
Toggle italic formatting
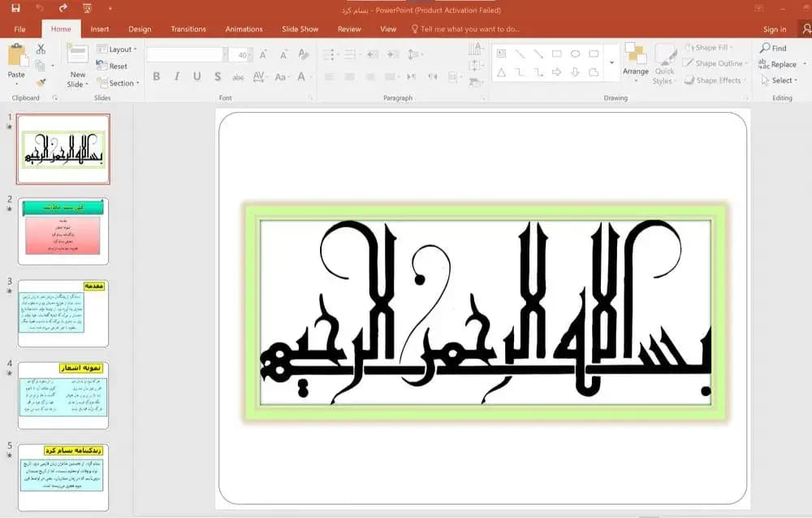[x=177, y=76]
